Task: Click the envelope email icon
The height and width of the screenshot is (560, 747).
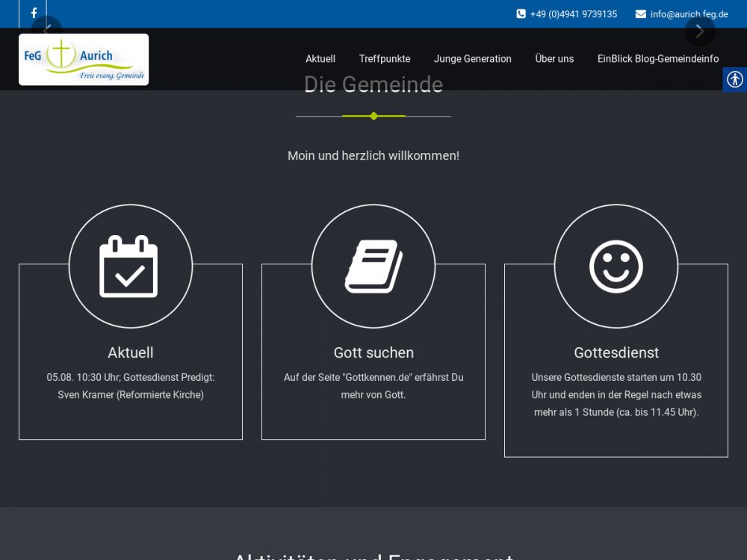Action: click(x=640, y=14)
